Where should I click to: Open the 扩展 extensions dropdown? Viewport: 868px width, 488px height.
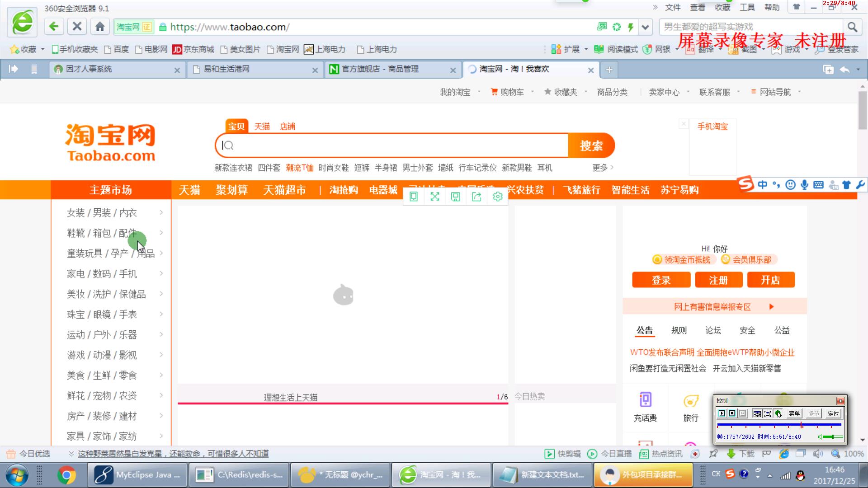570,49
